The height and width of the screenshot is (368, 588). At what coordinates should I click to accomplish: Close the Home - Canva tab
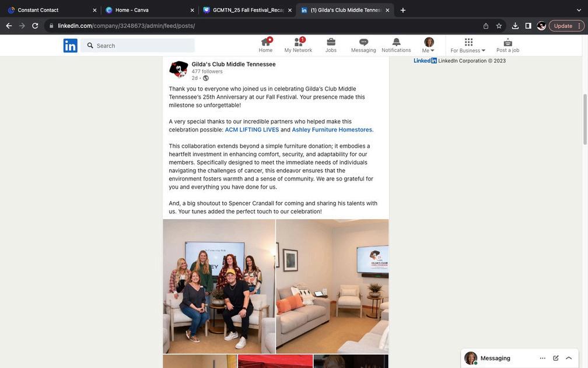click(x=192, y=10)
